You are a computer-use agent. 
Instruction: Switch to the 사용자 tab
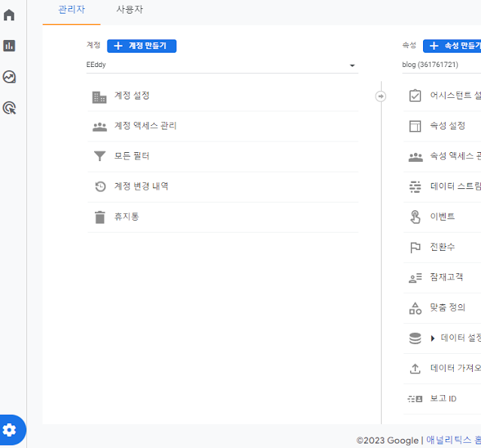[129, 10]
